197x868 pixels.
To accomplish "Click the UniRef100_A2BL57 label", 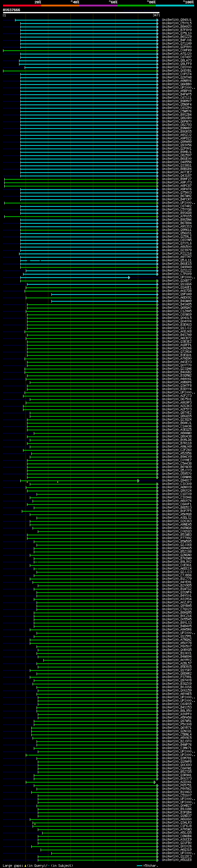I will point(177,663).
